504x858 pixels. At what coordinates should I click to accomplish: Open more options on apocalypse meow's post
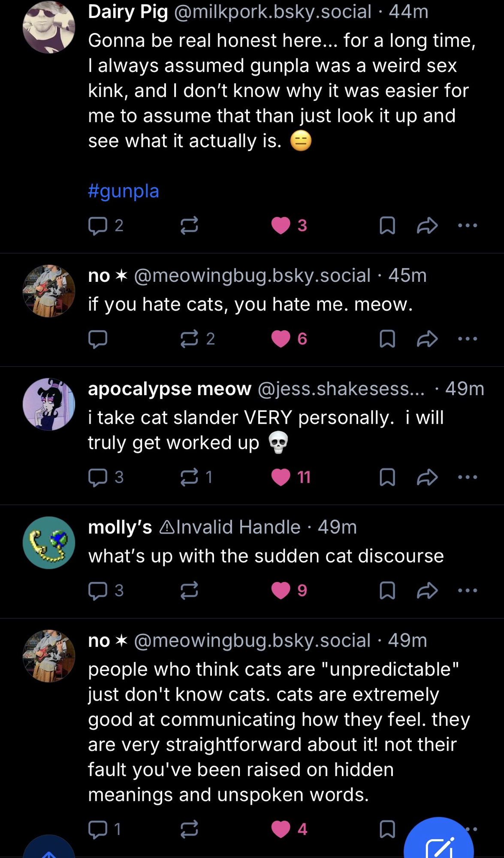click(x=467, y=477)
